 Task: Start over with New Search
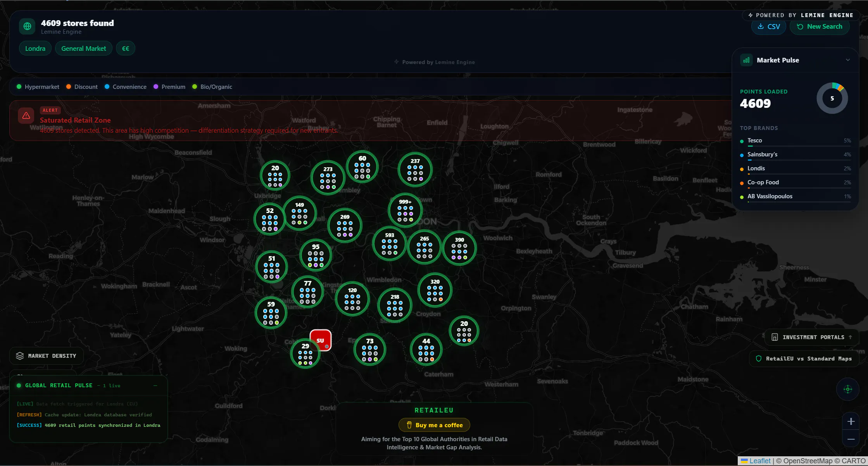(820, 26)
